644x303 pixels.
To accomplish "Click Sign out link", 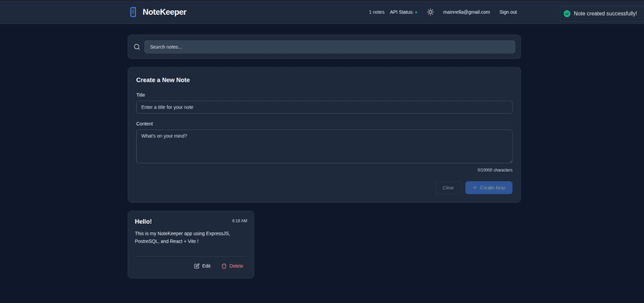I will point(508,12).
